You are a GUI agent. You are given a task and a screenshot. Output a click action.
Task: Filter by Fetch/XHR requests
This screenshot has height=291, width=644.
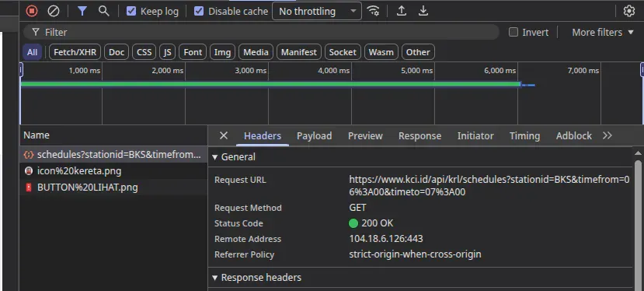75,52
